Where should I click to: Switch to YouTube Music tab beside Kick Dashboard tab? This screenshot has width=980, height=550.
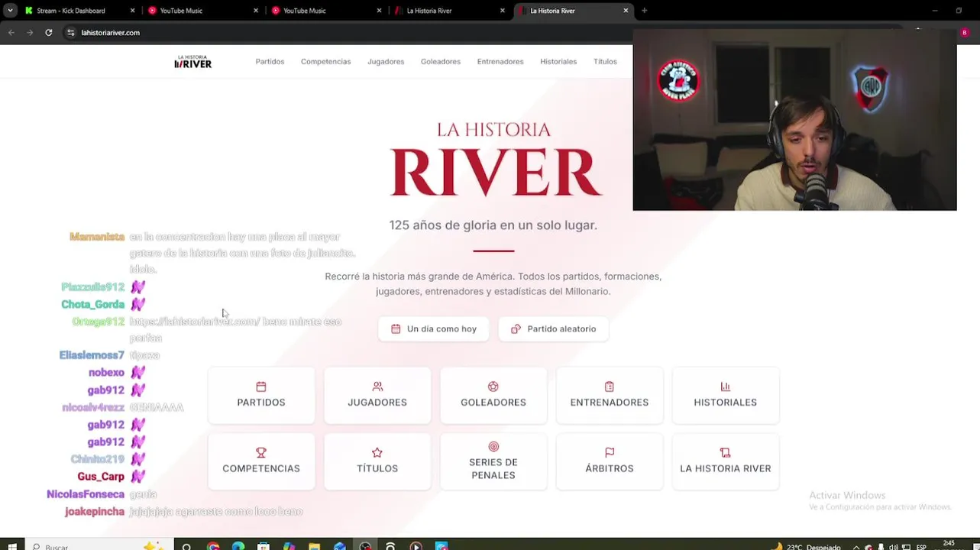[x=201, y=11]
